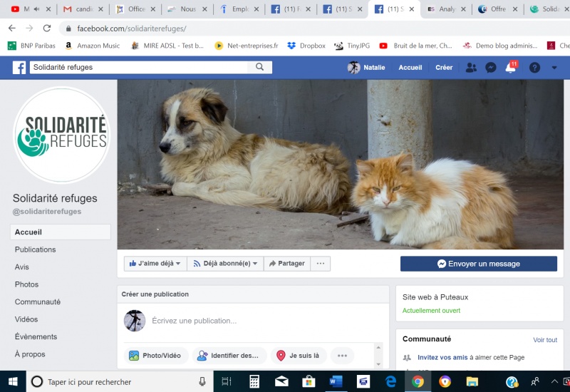The image size is (570, 392).
Task: Open the account dropdown arrow in header
Action: pyautogui.click(x=554, y=68)
